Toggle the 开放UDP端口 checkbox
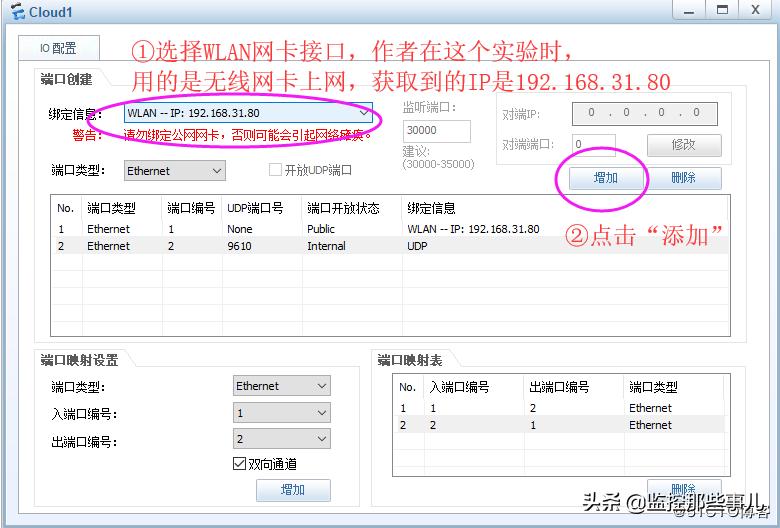Viewport: 780px width, 528px height. click(275, 170)
